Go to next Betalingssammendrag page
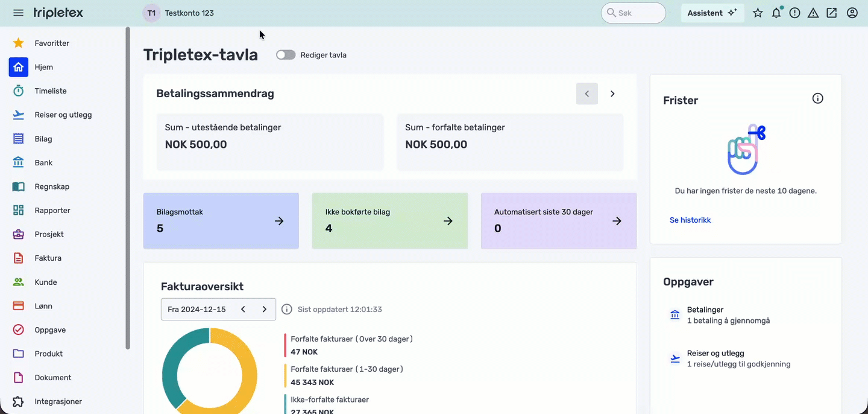Screen dimensions: 868x414 (612, 94)
